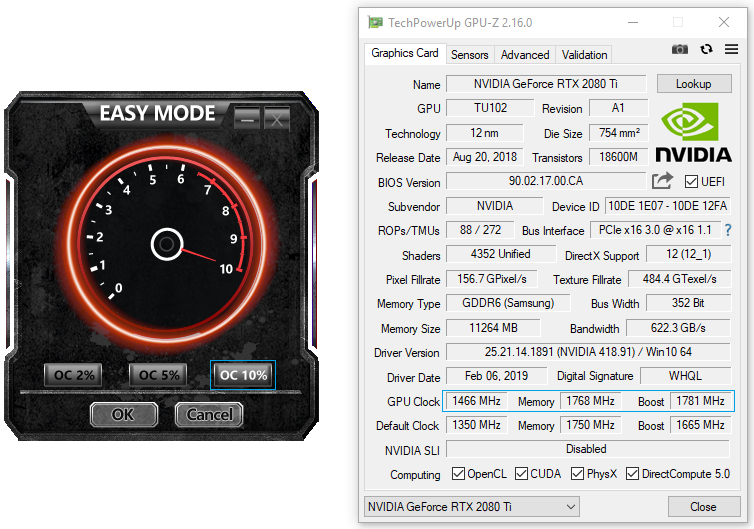Click the Boost value 1781 MHz
The width and height of the screenshot is (754, 529).
(x=700, y=401)
